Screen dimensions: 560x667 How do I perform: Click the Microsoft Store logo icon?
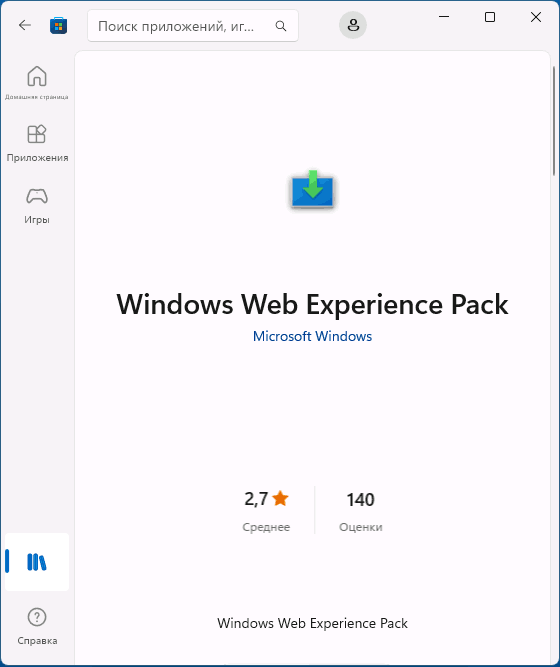pyautogui.click(x=58, y=26)
